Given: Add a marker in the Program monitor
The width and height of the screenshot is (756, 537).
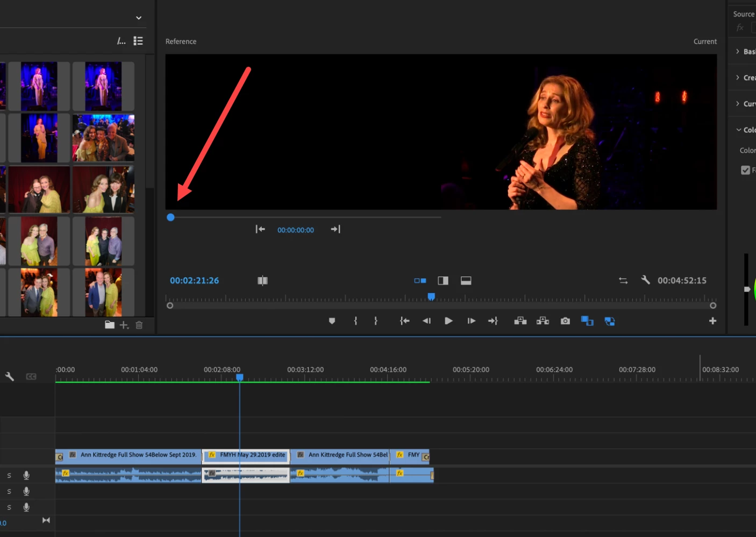Looking at the screenshot, I should pos(332,321).
